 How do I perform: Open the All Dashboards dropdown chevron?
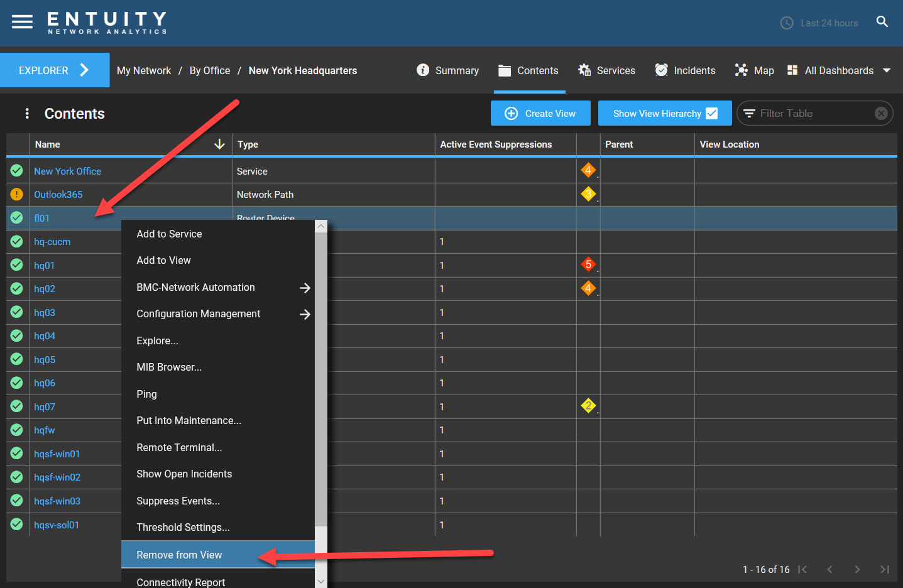(x=887, y=70)
